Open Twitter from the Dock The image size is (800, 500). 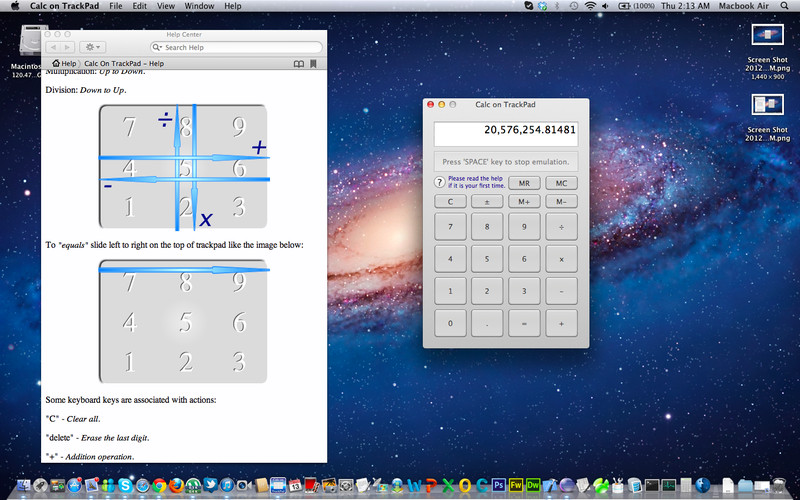[x=210, y=485]
